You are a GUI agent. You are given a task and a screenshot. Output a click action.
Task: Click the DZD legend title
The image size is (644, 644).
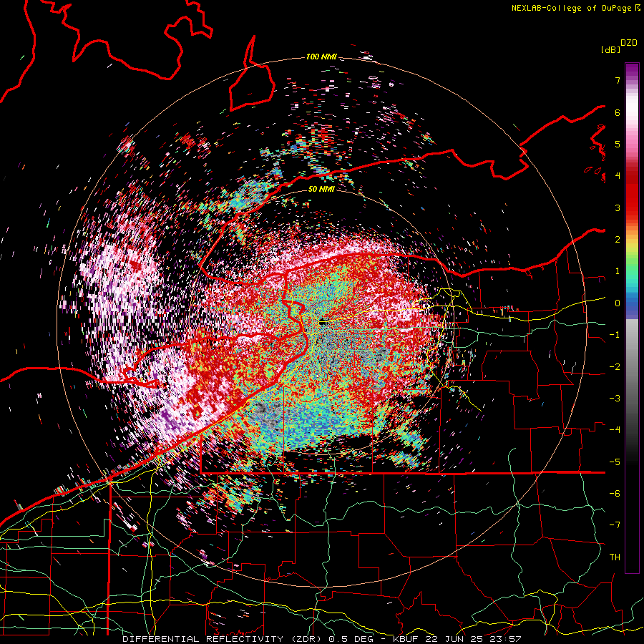click(x=629, y=43)
